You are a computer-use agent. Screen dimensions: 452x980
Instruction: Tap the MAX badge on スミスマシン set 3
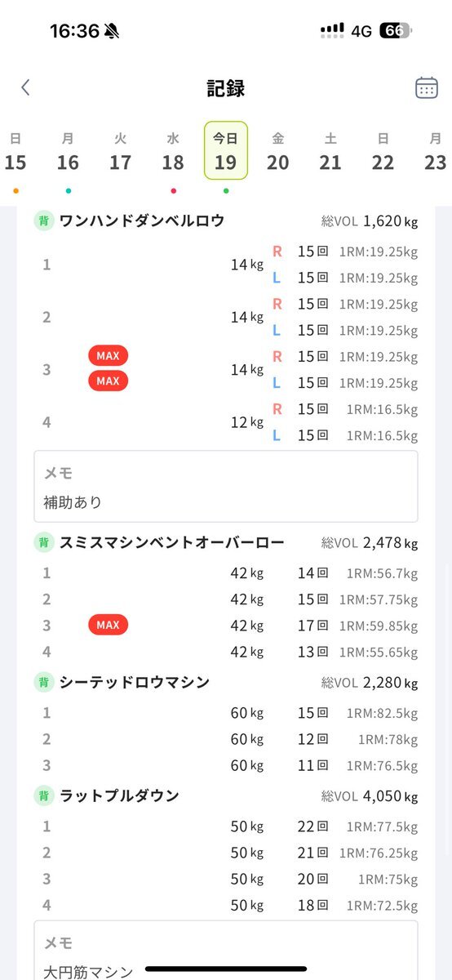[x=108, y=625]
